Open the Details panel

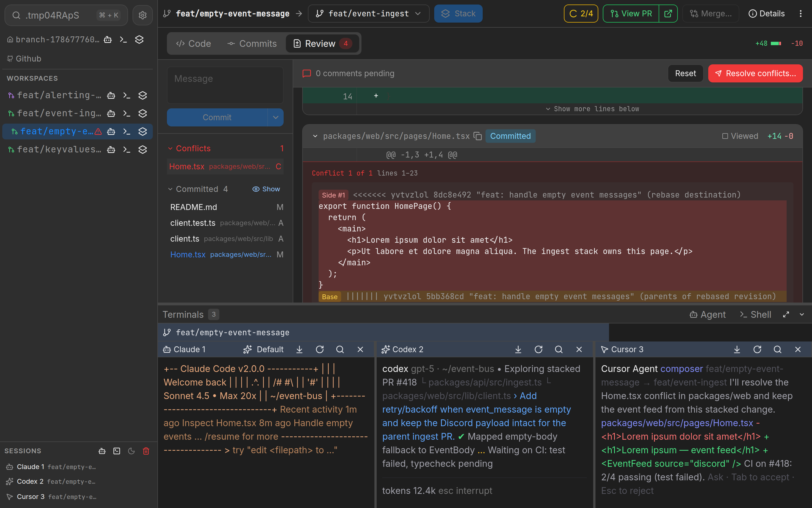[x=766, y=14]
